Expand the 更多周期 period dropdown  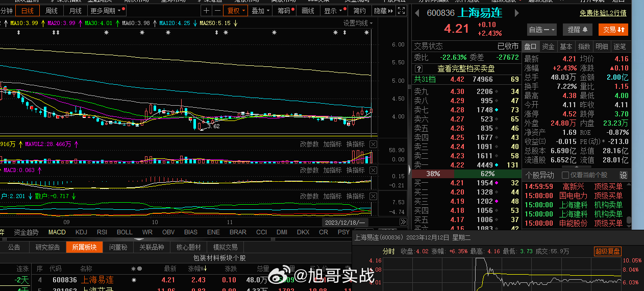tap(106, 11)
